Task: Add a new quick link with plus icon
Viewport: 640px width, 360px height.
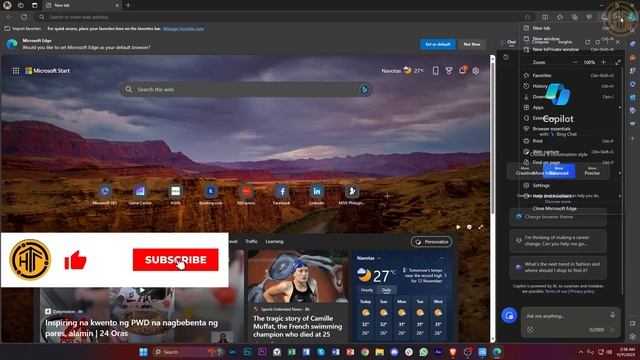Action: (x=387, y=196)
